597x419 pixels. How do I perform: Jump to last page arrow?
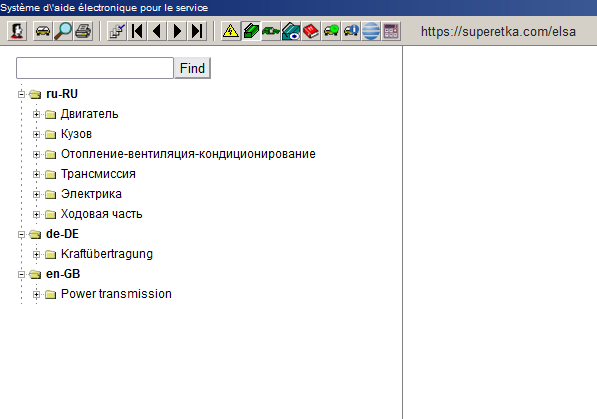tap(197, 31)
